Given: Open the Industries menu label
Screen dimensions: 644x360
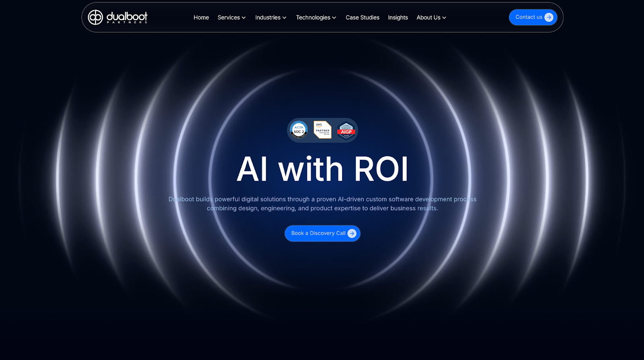Looking at the screenshot, I should [x=268, y=17].
